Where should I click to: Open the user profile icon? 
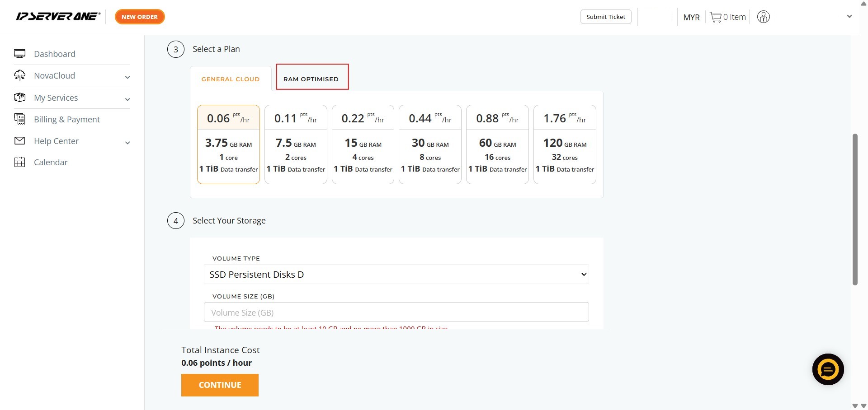(x=763, y=17)
